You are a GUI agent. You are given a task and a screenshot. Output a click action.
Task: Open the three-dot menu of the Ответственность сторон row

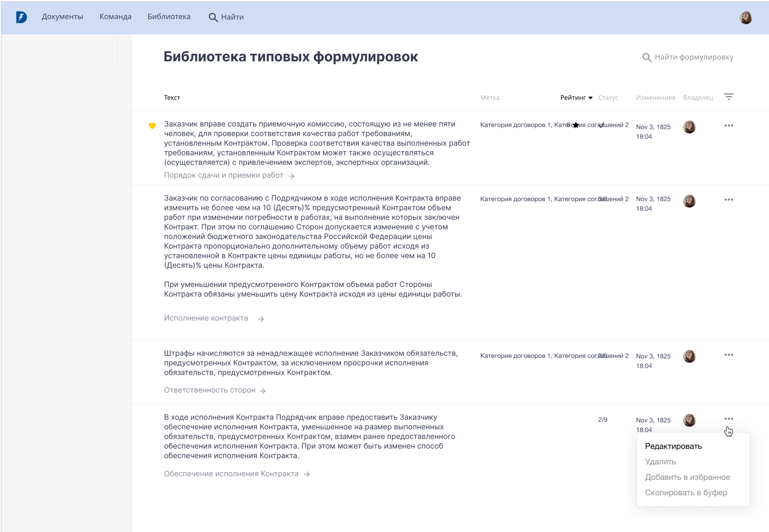coord(729,354)
